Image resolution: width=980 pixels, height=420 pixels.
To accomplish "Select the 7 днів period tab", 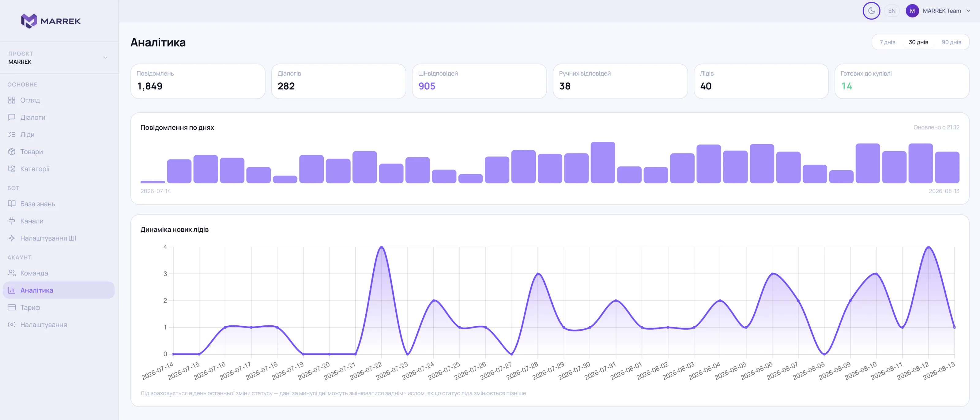I will [x=887, y=42].
